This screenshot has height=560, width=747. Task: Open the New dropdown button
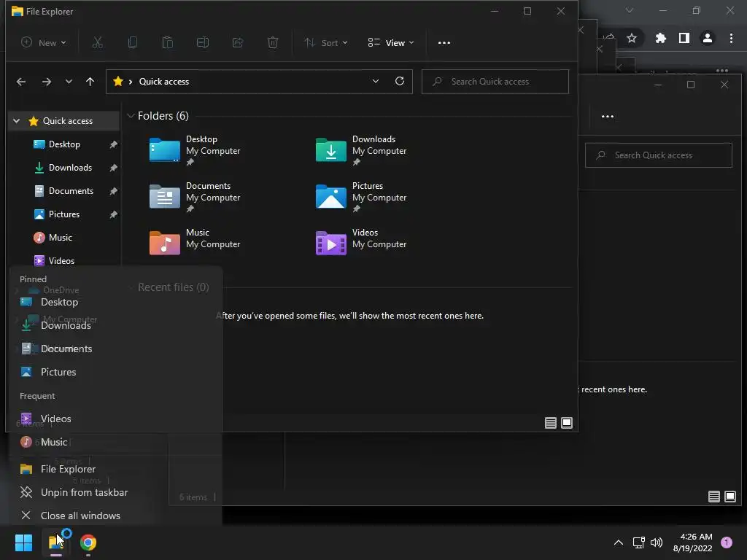click(x=43, y=43)
